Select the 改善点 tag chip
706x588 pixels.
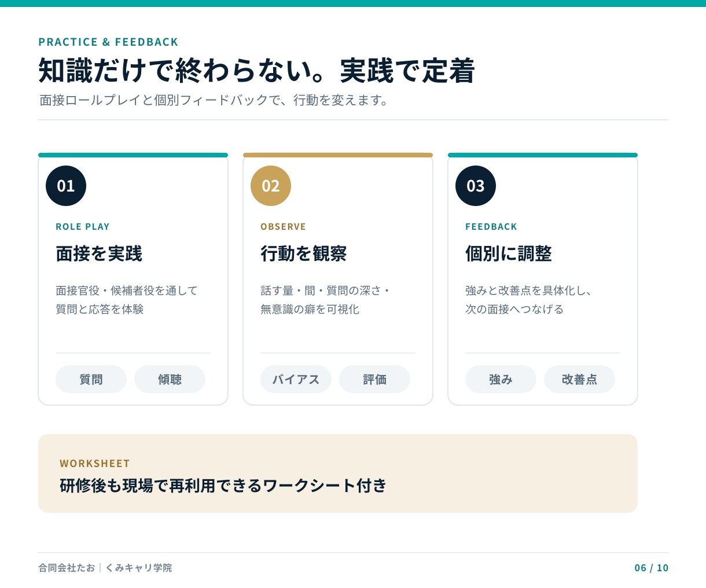tap(579, 379)
